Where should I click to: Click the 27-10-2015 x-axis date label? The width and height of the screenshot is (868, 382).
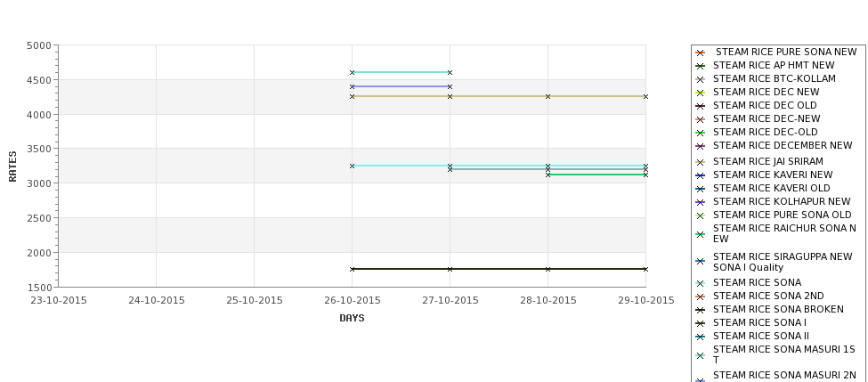pos(450,301)
